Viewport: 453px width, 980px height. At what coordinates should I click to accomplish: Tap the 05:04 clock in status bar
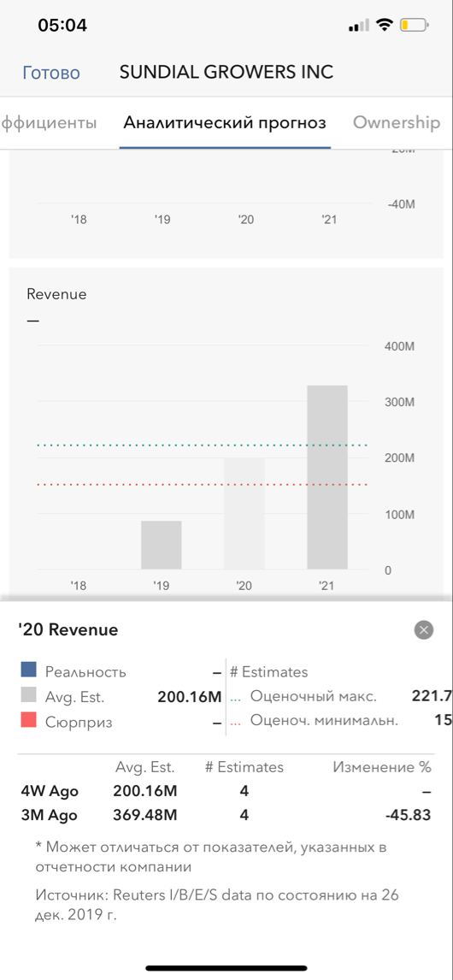62,25
